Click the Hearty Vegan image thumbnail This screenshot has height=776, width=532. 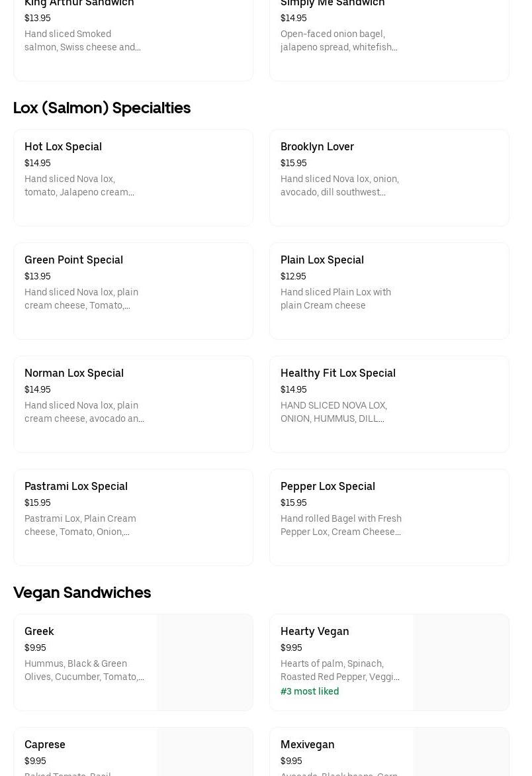[x=461, y=662]
